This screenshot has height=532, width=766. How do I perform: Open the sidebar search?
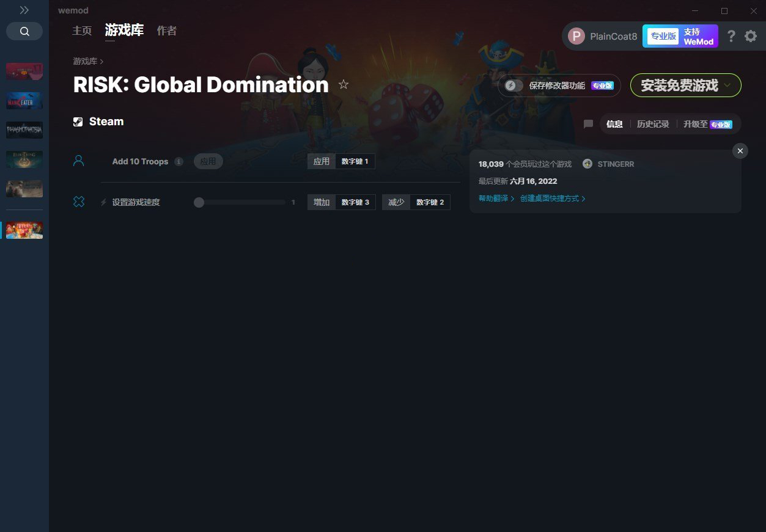coord(24,31)
